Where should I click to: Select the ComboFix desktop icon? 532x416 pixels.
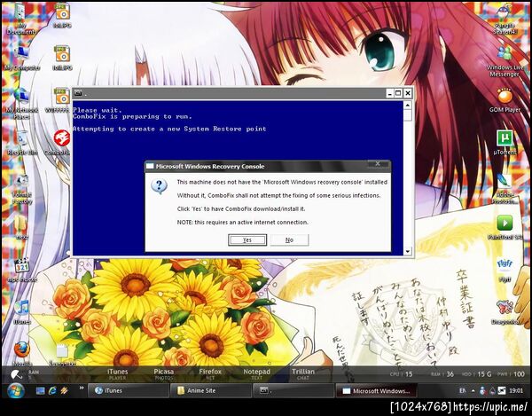coord(62,143)
